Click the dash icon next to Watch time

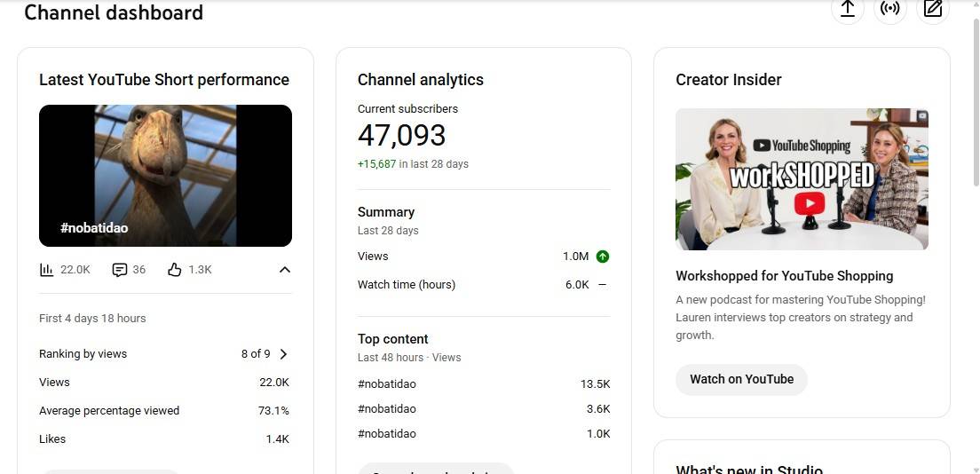(603, 285)
